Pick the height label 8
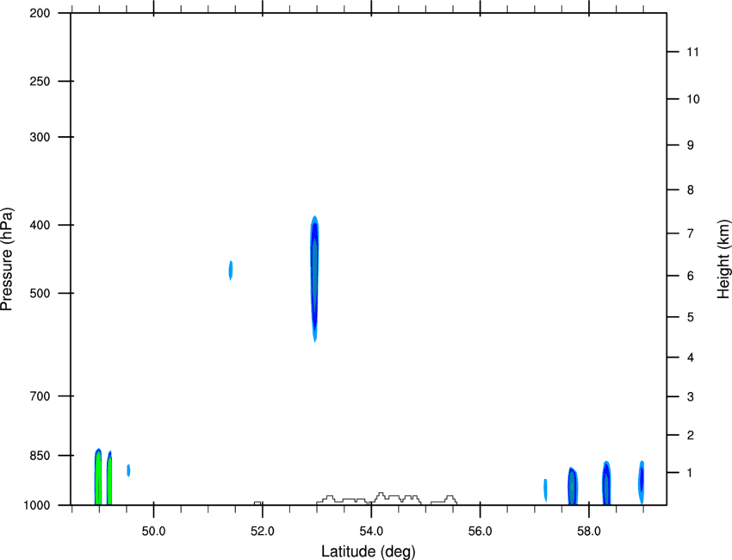 click(691, 190)
